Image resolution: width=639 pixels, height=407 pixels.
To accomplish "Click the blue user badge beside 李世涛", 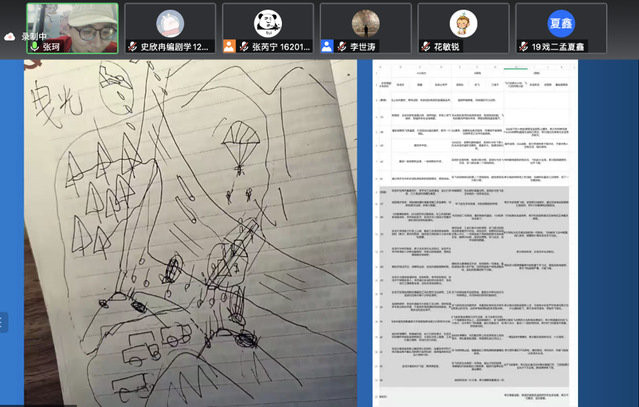I will pyautogui.click(x=327, y=46).
